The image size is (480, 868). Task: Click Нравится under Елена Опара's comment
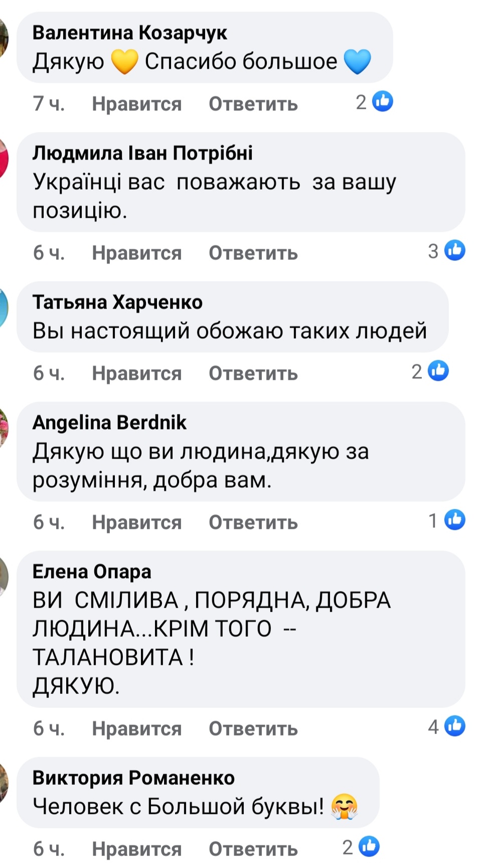[136, 729]
